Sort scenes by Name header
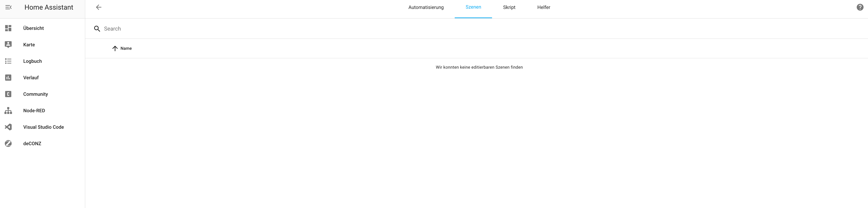Image resolution: width=868 pixels, height=208 pixels. (x=126, y=48)
